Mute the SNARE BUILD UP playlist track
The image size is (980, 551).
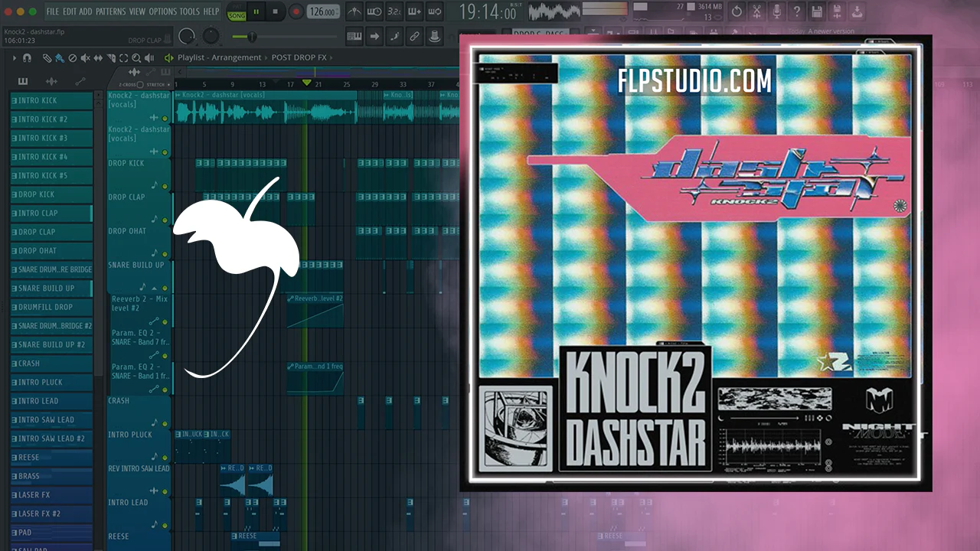165,288
